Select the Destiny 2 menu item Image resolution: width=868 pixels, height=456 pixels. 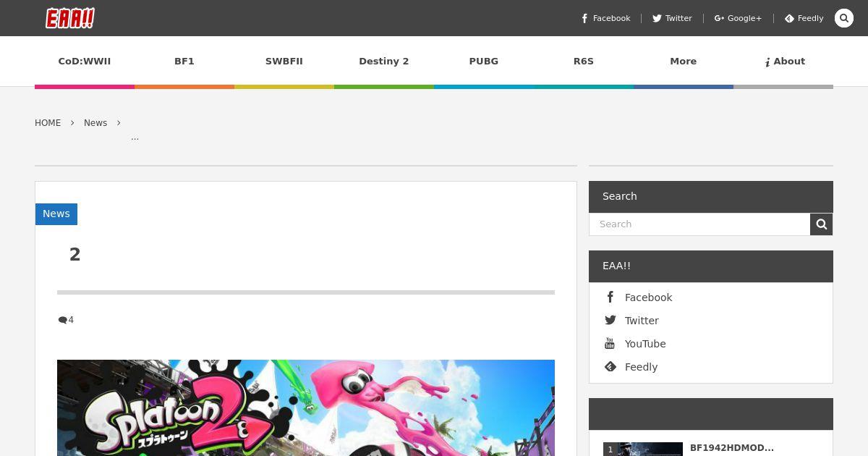tap(384, 62)
